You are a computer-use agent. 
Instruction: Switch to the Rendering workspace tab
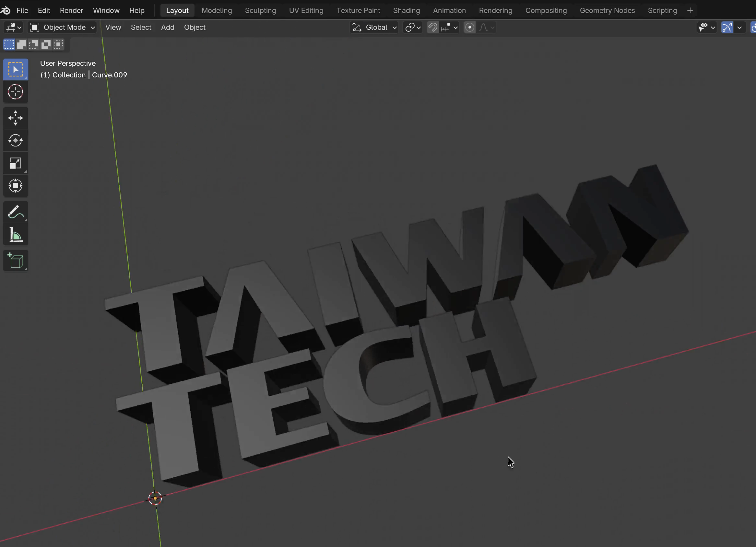(495, 10)
